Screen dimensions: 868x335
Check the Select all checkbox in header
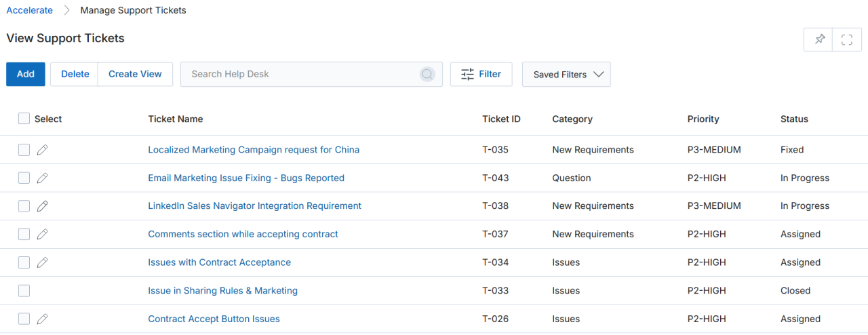click(x=24, y=119)
